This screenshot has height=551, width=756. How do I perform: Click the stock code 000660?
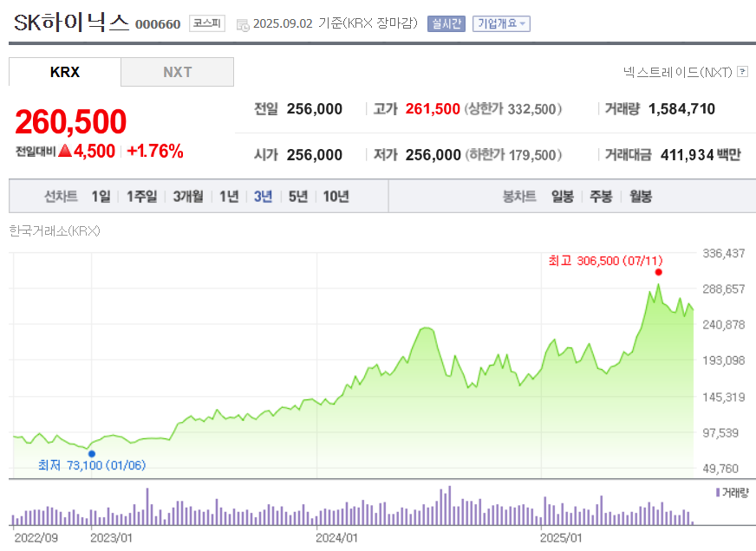point(158,24)
